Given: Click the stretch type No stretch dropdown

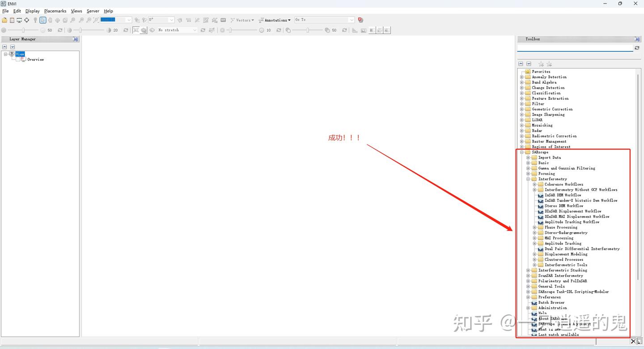Looking at the screenshot, I should tap(177, 30).
